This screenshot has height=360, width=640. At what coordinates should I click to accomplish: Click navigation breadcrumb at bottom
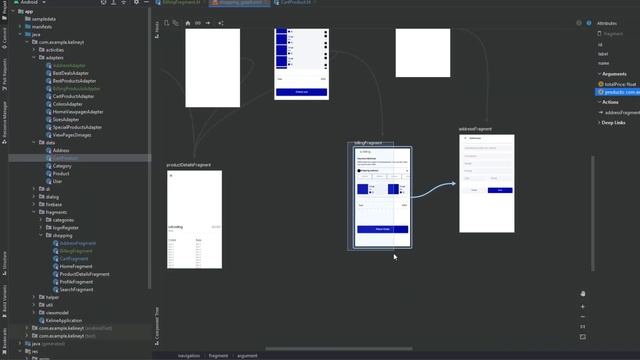pyautogui.click(x=189, y=356)
